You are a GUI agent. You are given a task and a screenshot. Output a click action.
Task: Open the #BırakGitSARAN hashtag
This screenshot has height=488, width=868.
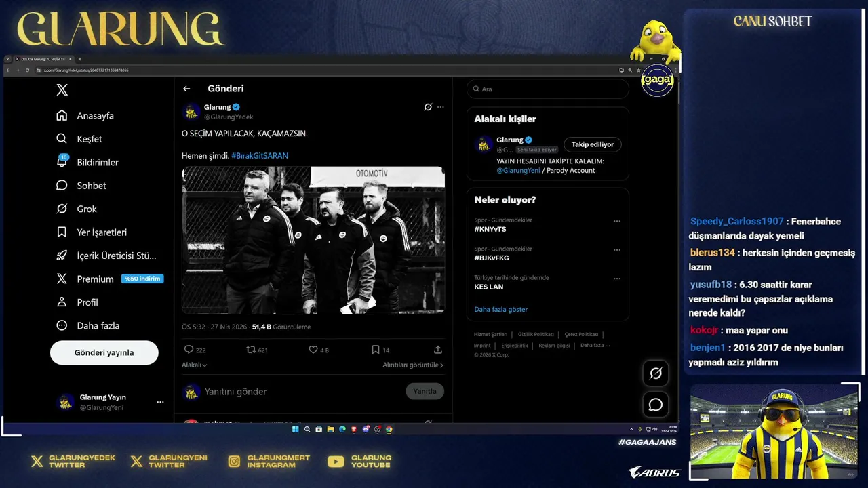(x=260, y=155)
